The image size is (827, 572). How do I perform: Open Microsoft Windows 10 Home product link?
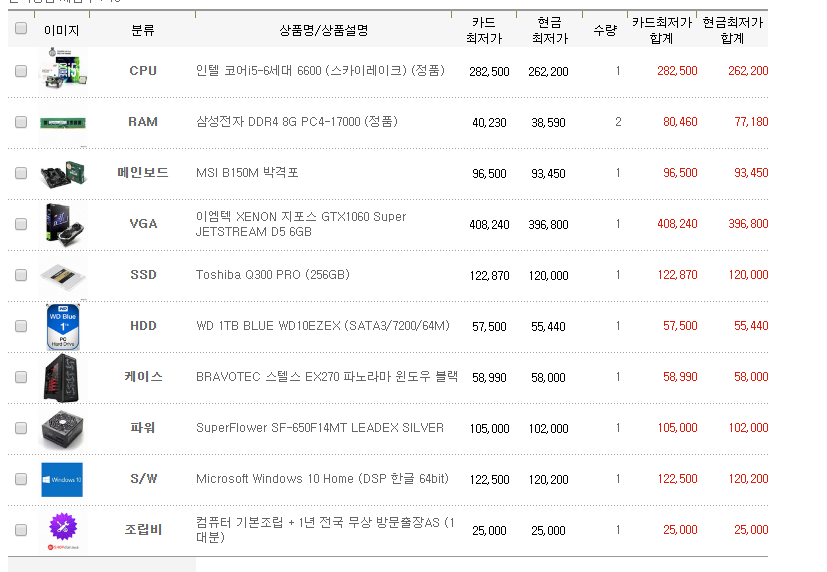pos(320,479)
